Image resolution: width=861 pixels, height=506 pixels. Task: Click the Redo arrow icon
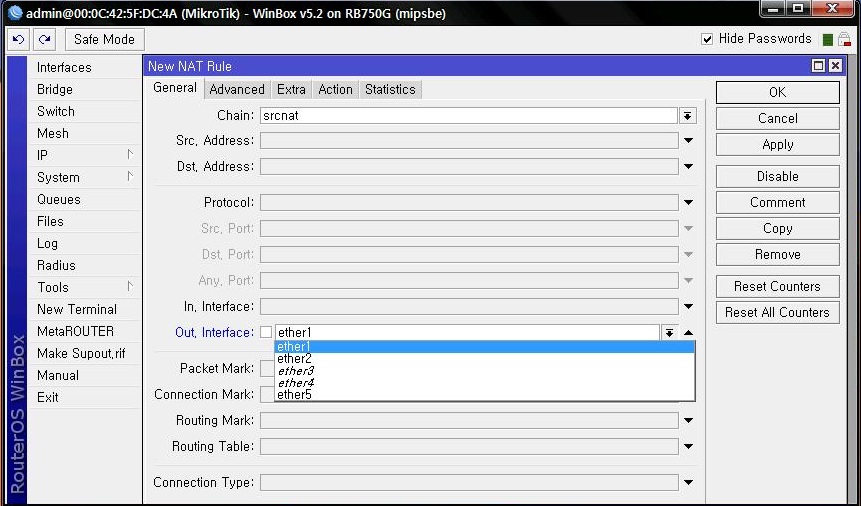click(x=44, y=40)
